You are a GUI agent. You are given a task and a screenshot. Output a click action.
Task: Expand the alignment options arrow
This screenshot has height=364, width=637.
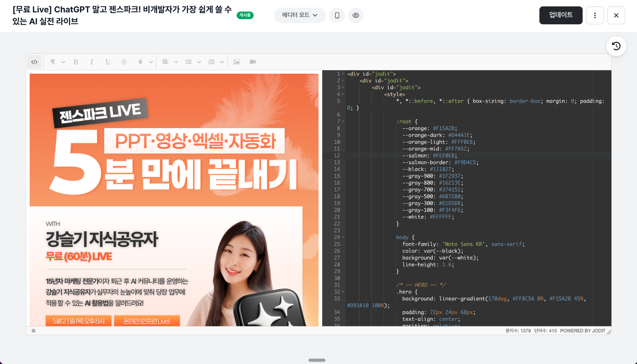(176, 62)
